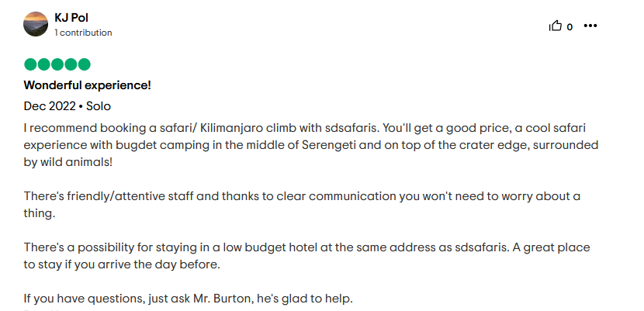Click the "1 contribution" text
The image size is (644, 311).
[x=83, y=33]
